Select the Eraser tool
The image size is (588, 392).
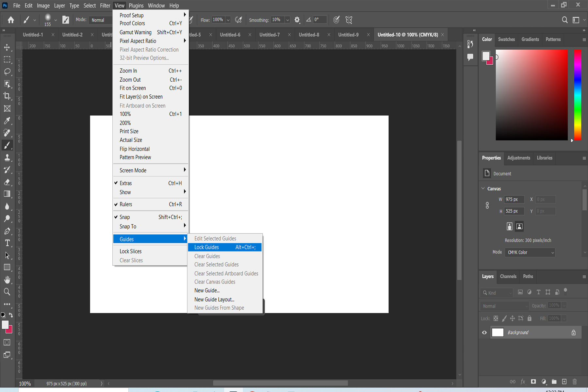click(7, 182)
